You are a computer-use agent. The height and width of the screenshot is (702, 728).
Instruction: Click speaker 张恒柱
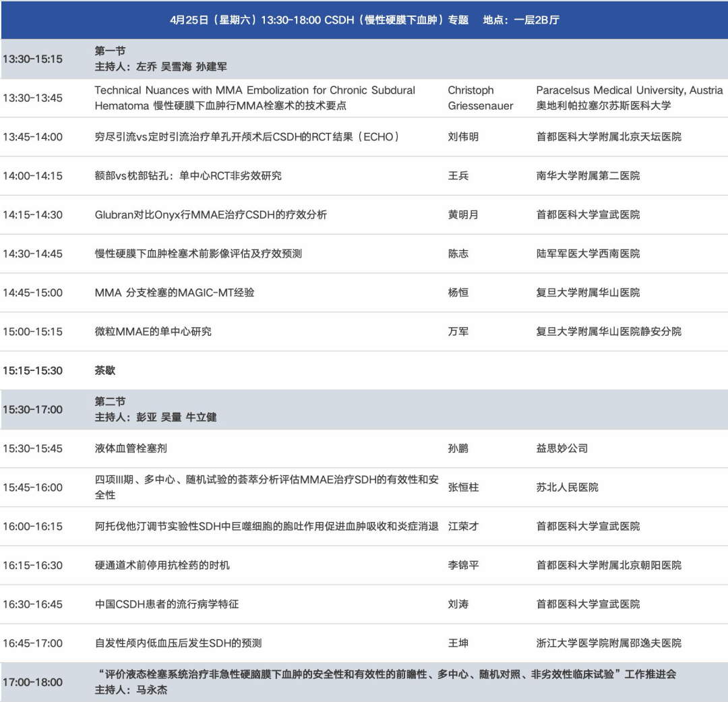click(x=463, y=487)
